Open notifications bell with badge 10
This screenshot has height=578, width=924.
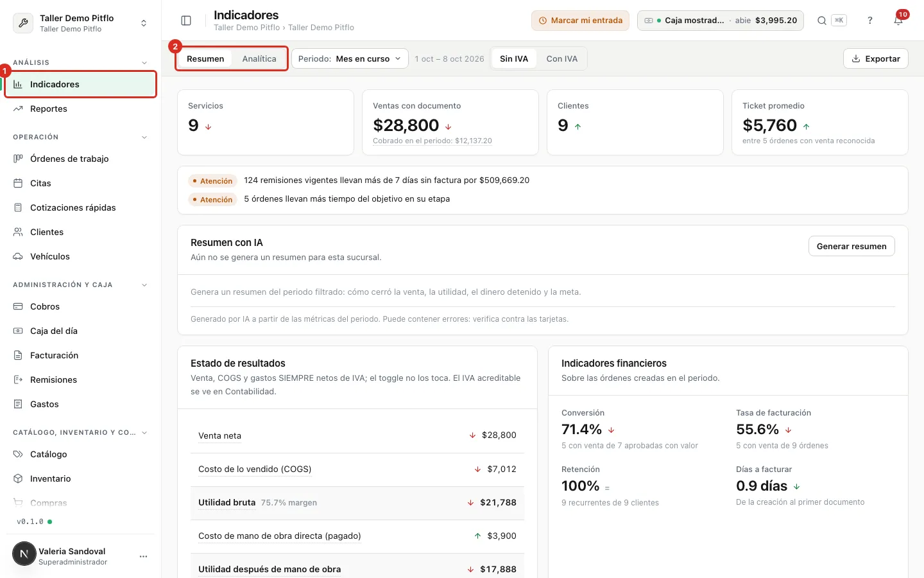[898, 21]
